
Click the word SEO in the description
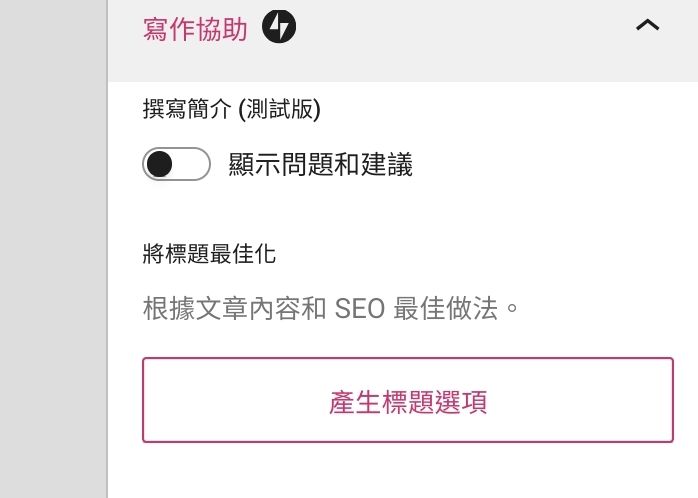[360, 308]
